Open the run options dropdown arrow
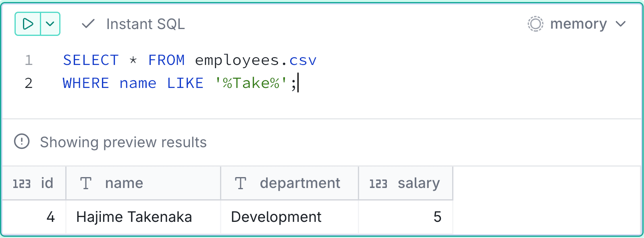This screenshot has width=644, height=238. (x=50, y=24)
